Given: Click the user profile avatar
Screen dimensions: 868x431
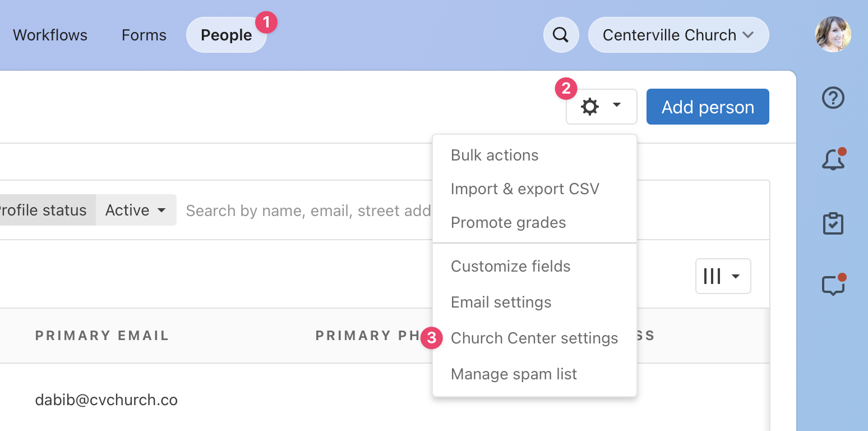Looking at the screenshot, I should coord(833,34).
